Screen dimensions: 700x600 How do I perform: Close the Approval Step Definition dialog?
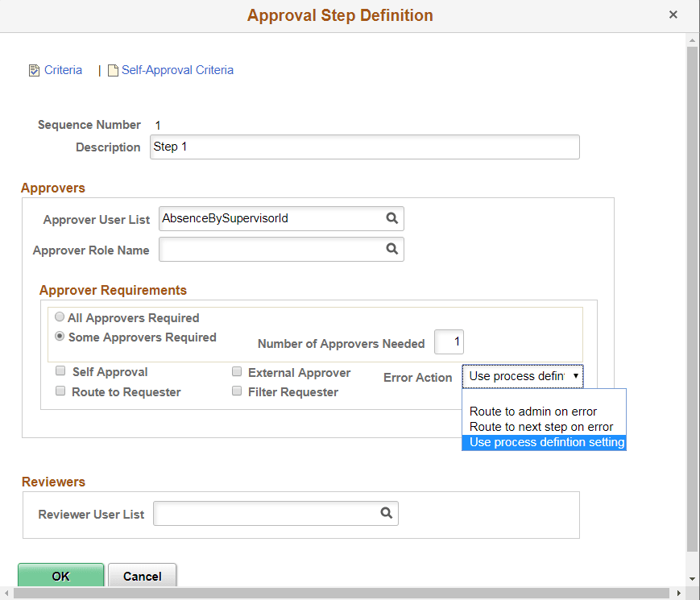coord(673,14)
